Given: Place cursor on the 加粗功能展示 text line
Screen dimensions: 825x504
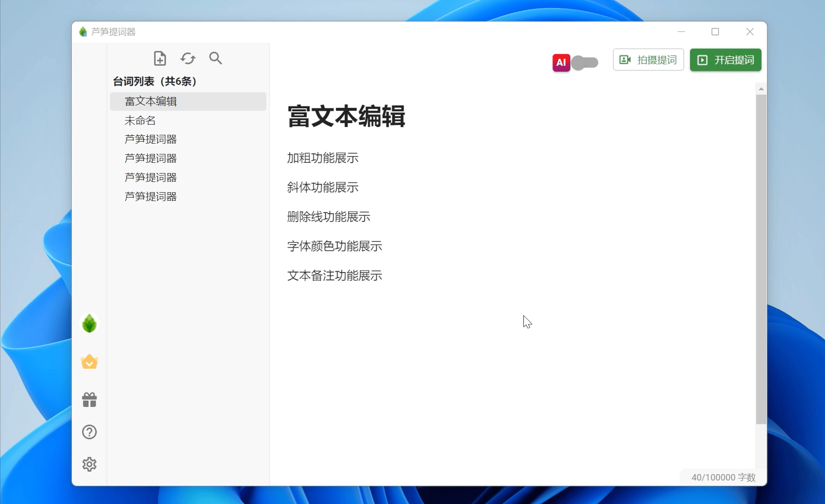Looking at the screenshot, I should pyautogui.click(x=322, y=158).
